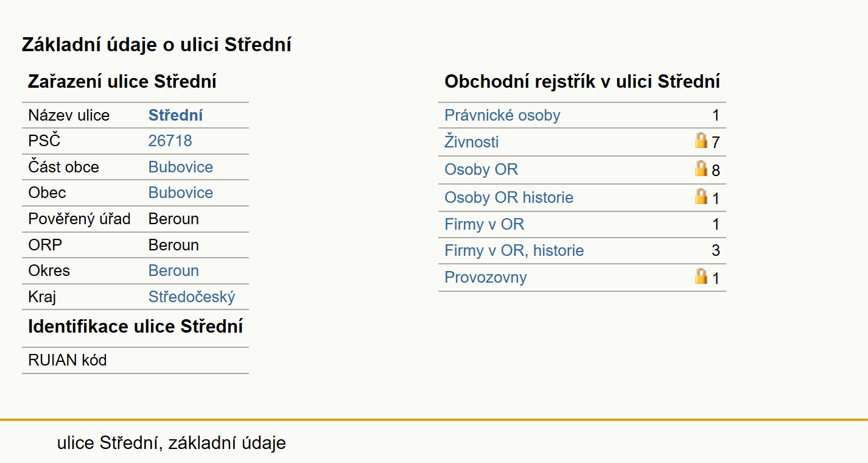868x463 pixels.
Task: Open the Provozovny link
Action: coord(486,277)
